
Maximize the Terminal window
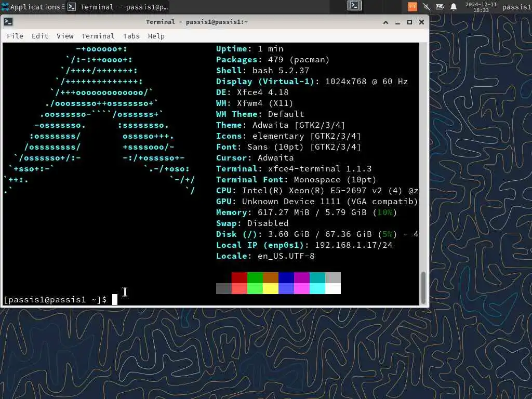coord(409,22)
